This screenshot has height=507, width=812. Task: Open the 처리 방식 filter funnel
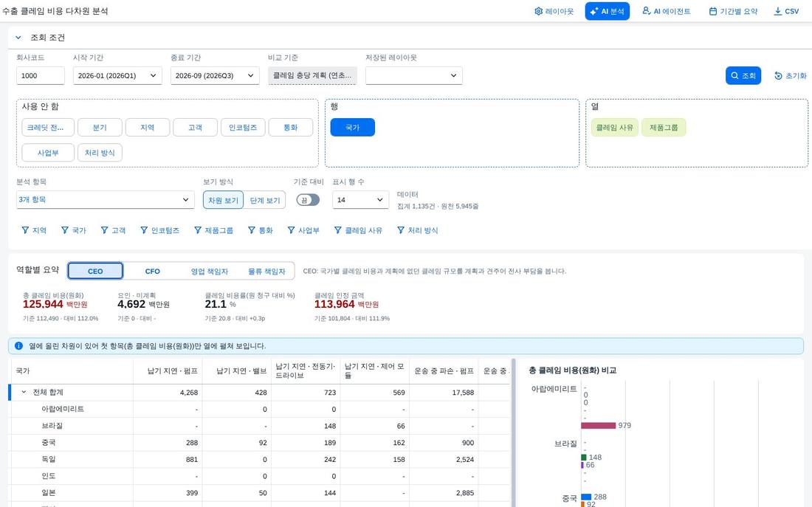[417, 230]
